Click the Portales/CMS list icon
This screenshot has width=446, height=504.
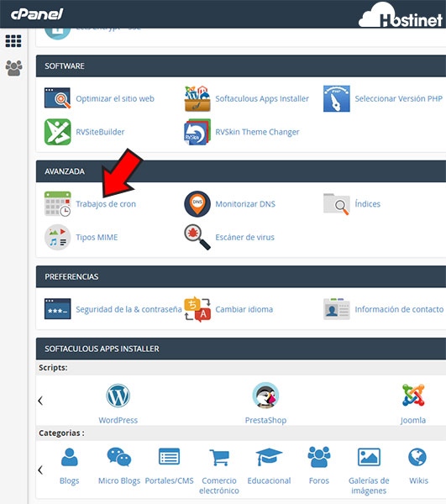pyautogui.click(x=169, y=456)
